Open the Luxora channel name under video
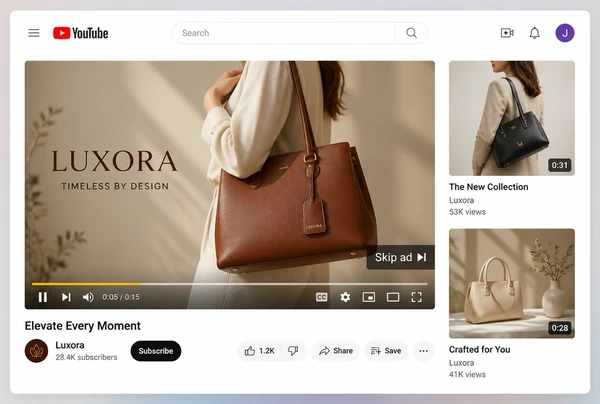This screenshot has width=600, height=404. coord(70,345)
